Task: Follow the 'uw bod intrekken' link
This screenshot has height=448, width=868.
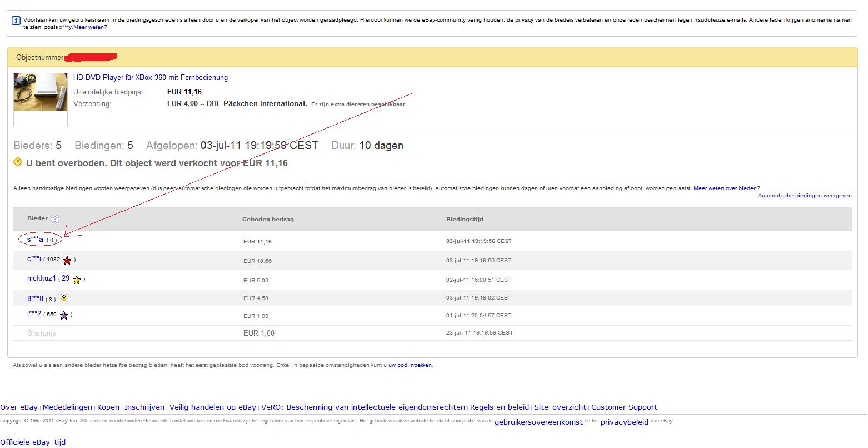Action: click(410, 365)
